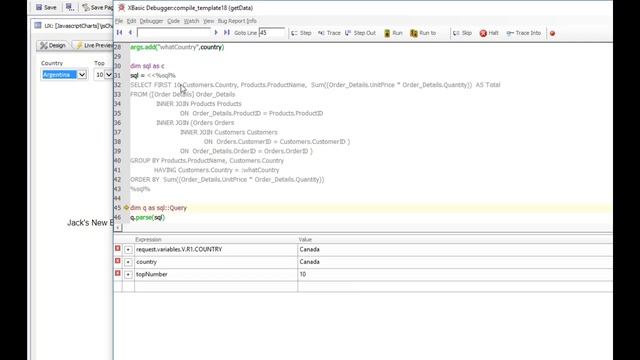Click the Trace Into button

(x=524, y=33)
